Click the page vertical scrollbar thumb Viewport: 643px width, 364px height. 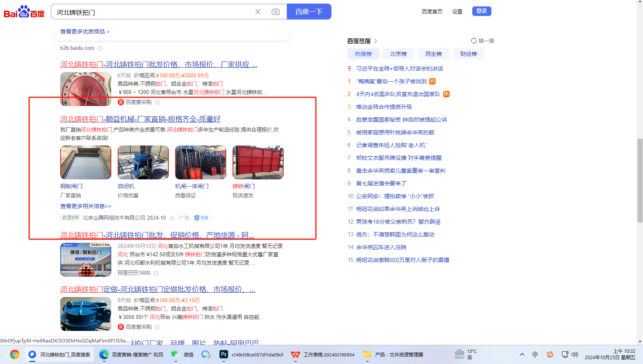coord(640,180)
